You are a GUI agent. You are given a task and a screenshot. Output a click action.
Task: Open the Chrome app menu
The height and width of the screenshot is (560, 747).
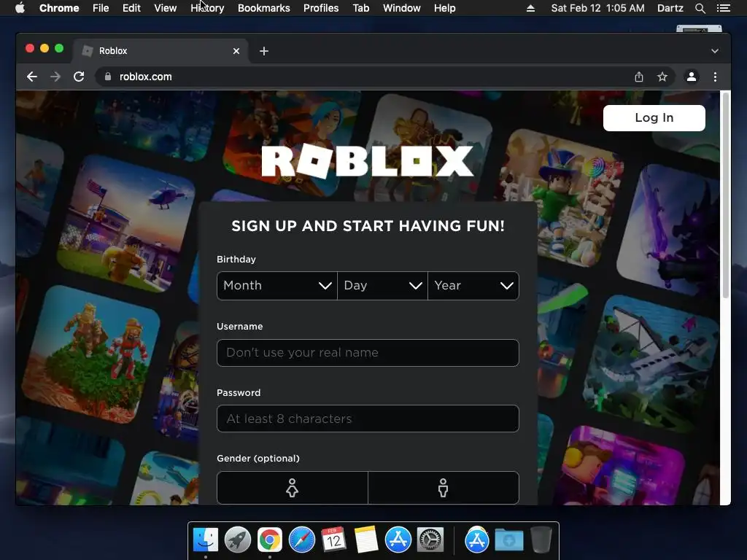click(x=59, y=8)
